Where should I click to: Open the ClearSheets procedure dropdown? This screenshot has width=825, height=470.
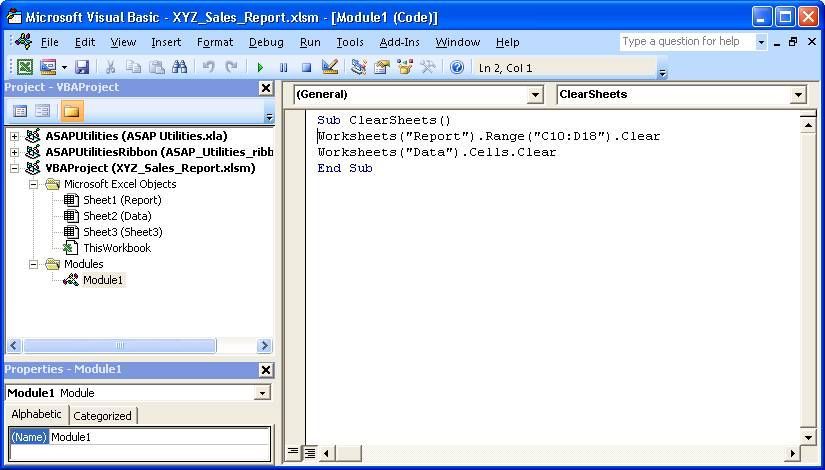pos(798,95)
